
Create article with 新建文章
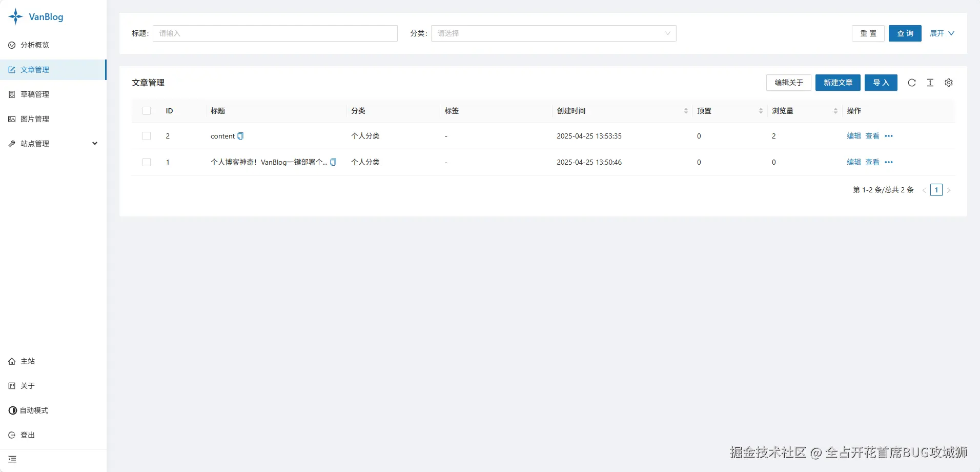tap(838, 83)
